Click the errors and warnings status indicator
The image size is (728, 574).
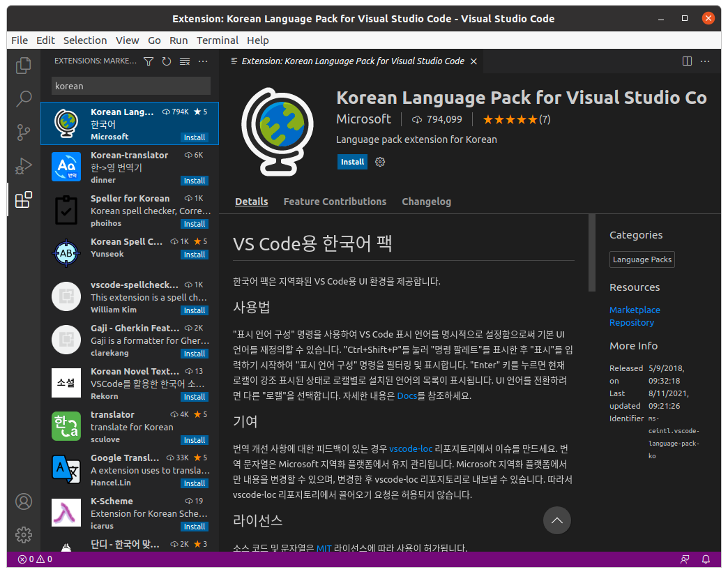(x=35, y=559)
